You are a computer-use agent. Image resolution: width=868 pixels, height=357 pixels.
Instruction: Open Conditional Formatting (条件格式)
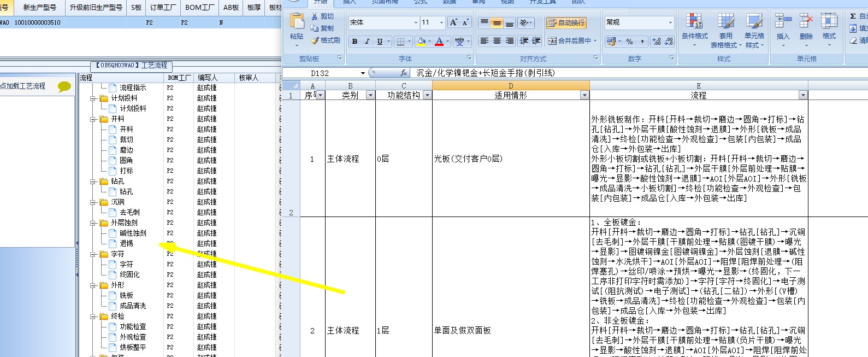[x=694, y=30]
